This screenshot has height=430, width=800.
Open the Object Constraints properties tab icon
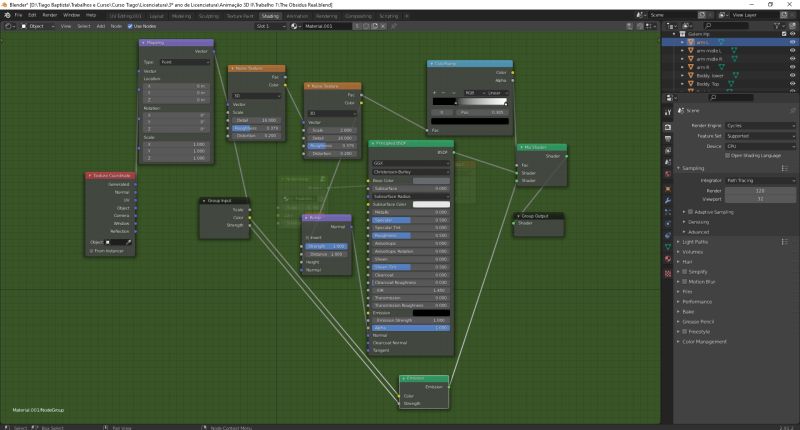point(668,235)
